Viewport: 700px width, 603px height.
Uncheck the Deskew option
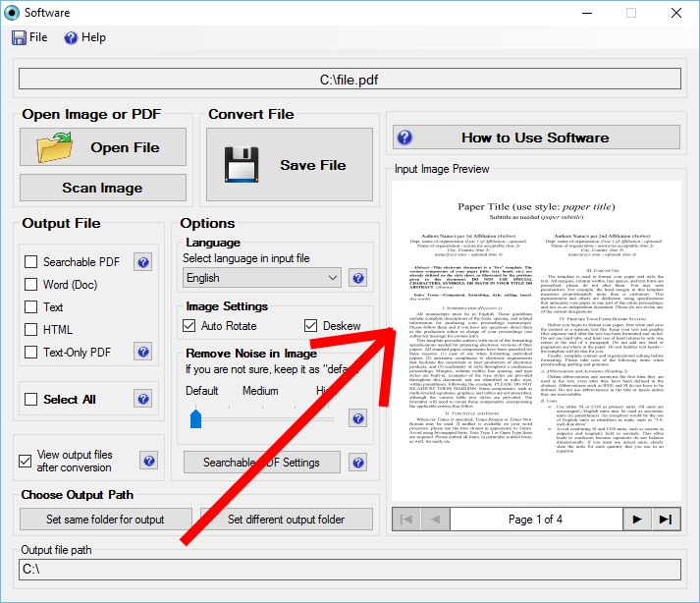tap(310, 325)
